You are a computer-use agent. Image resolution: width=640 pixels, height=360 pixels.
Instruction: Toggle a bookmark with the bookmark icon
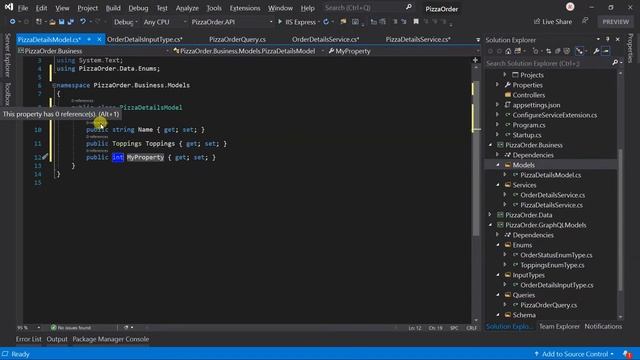coord(416,22)
